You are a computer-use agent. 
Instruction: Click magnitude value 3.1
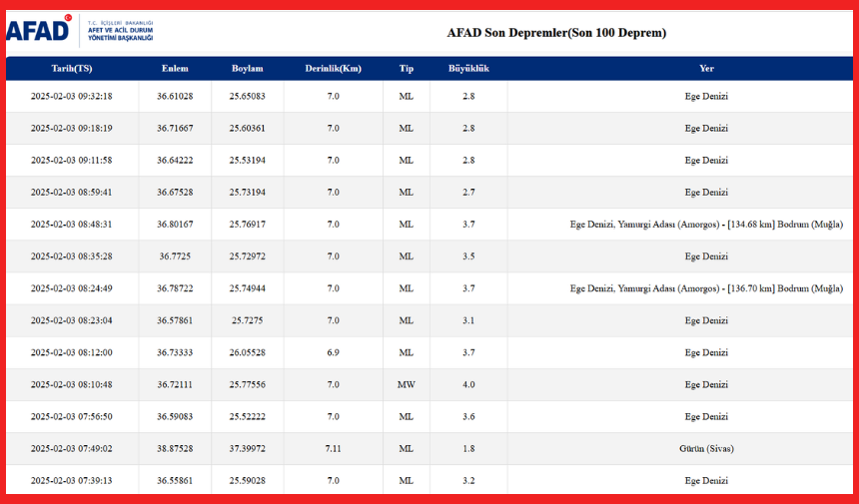(468, 320)
